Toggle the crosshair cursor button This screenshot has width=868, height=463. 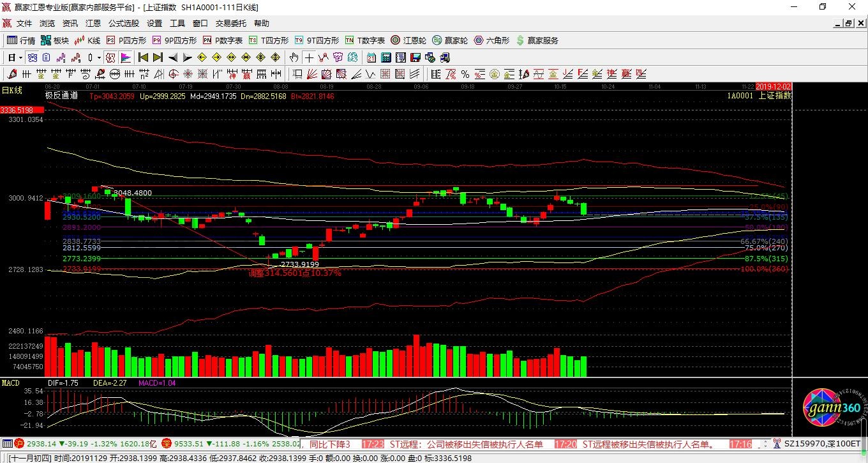[x=310, y=57]
